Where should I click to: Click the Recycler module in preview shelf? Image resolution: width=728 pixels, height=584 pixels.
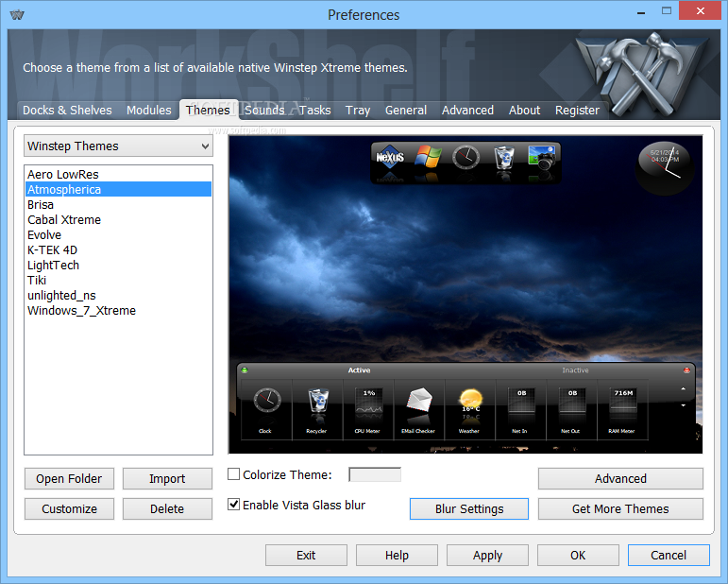pos(317,409)
